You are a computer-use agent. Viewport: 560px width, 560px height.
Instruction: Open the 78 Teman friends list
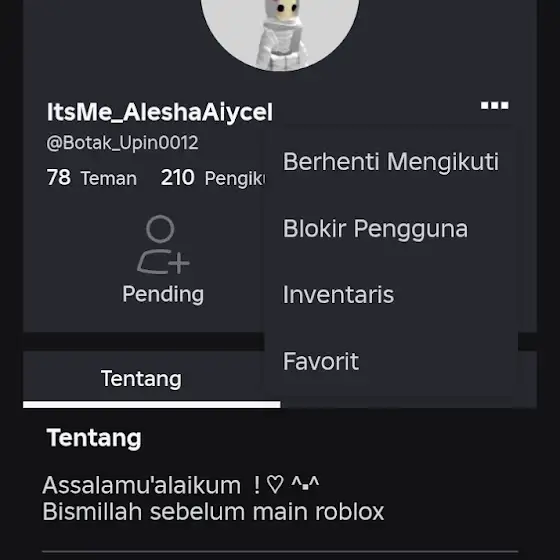tap(92, 178)
